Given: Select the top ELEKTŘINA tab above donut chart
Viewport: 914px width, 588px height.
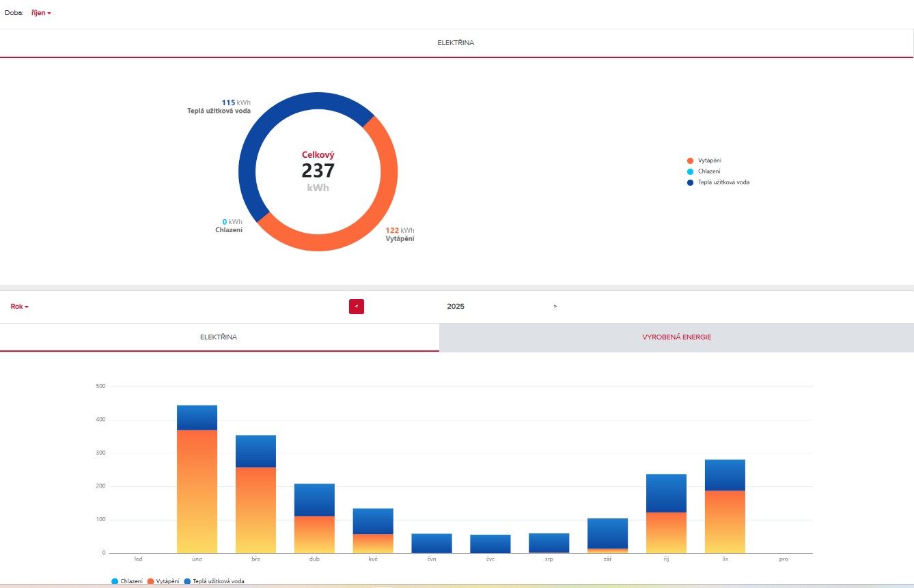Looking at the screenshot, I should click(456, 43).
